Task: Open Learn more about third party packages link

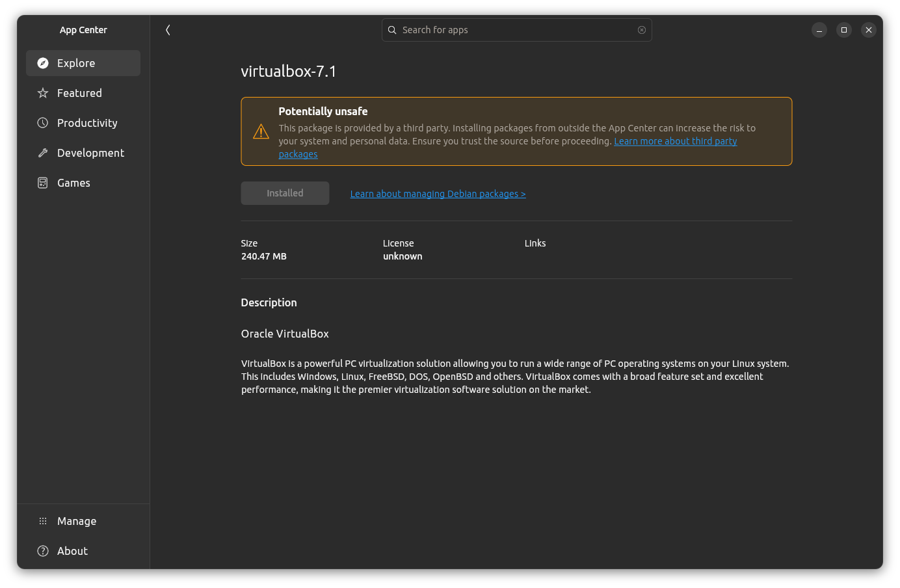Action: pyautogui.click(x=675, y=141)
